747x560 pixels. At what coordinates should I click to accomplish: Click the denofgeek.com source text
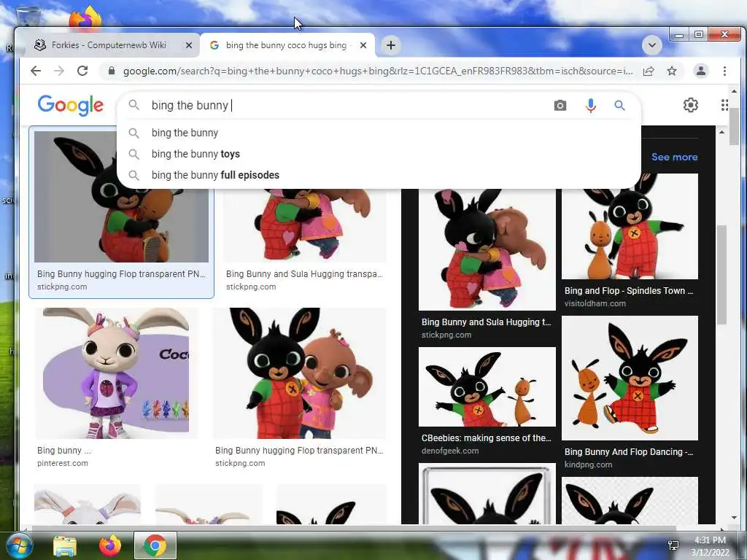tap(449, 451)
